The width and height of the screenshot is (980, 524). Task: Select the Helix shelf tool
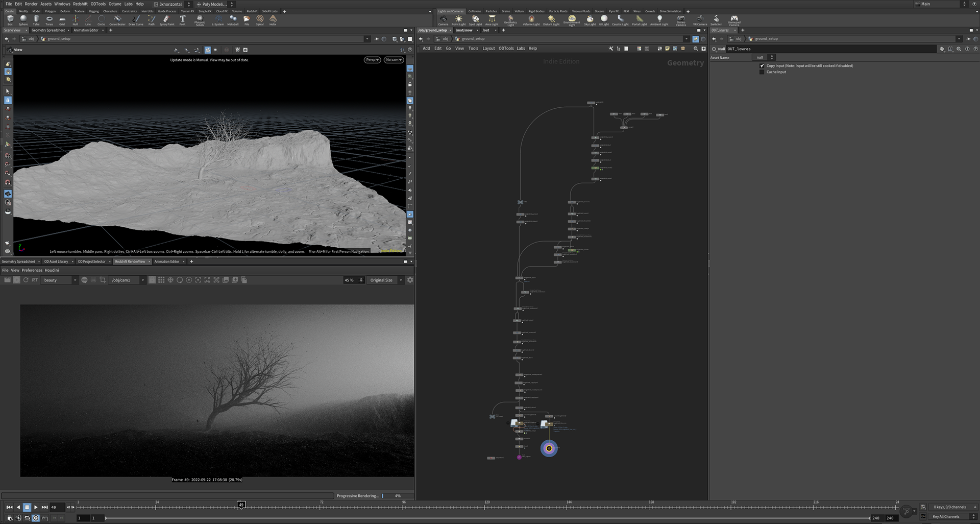273,20
